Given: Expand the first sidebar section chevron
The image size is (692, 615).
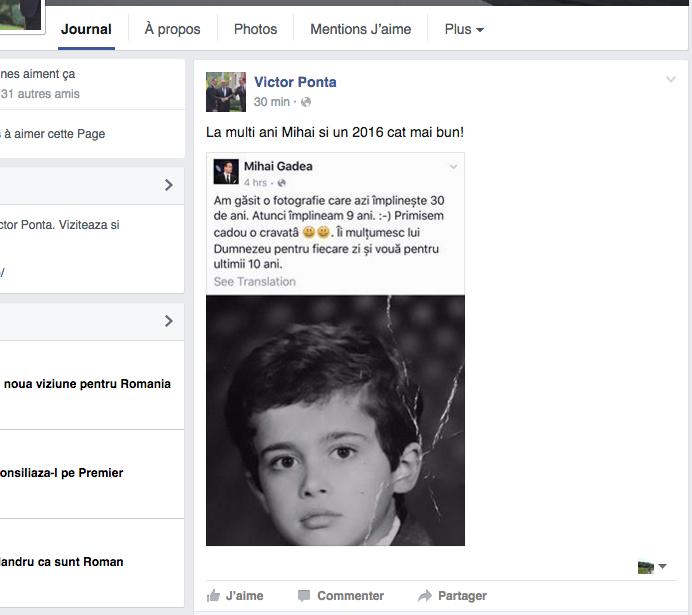Looking at the screenshot, I should (168, 185).
